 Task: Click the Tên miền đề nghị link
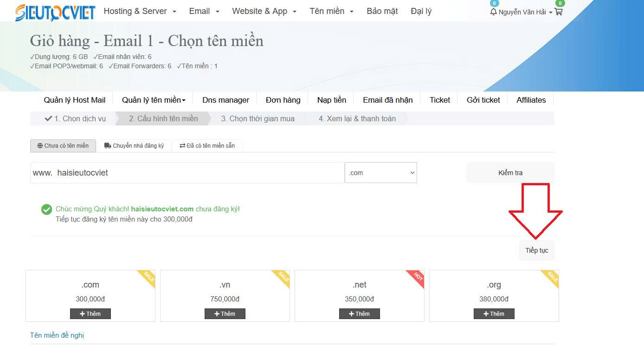(x=57, y=335)
